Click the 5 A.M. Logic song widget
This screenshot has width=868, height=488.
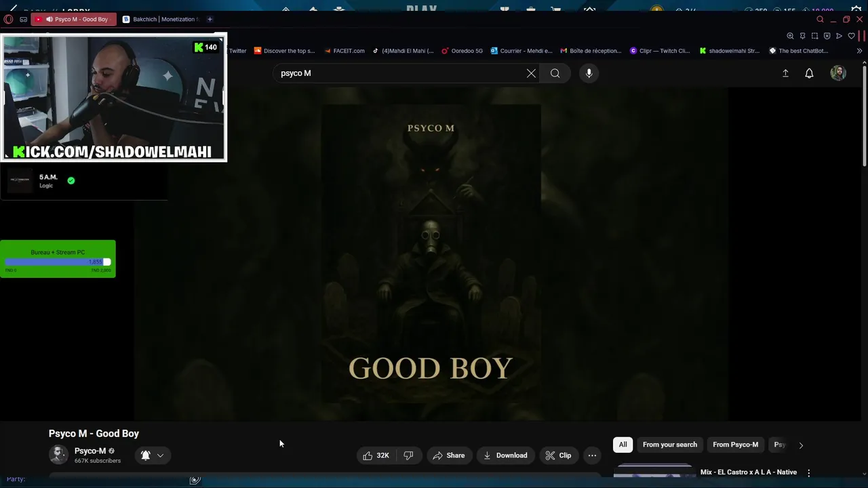click(x=83, y=181)
